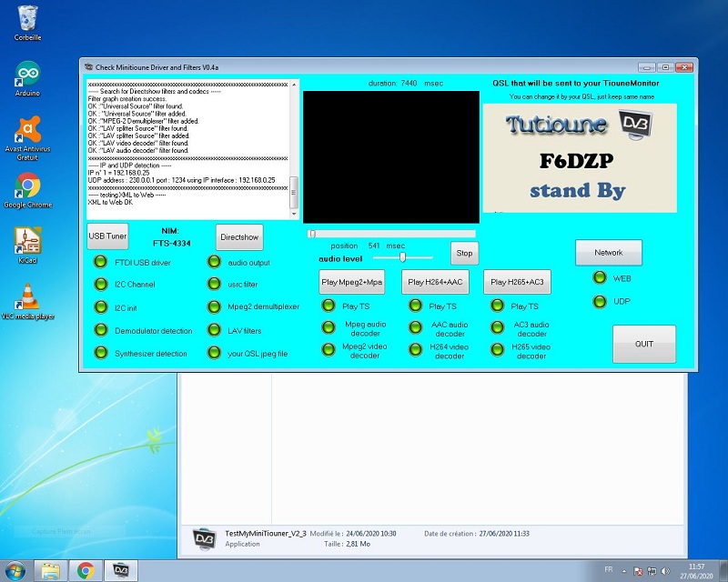Click the LAV filters status light
The image size is (728, 582).
(214, 330)
